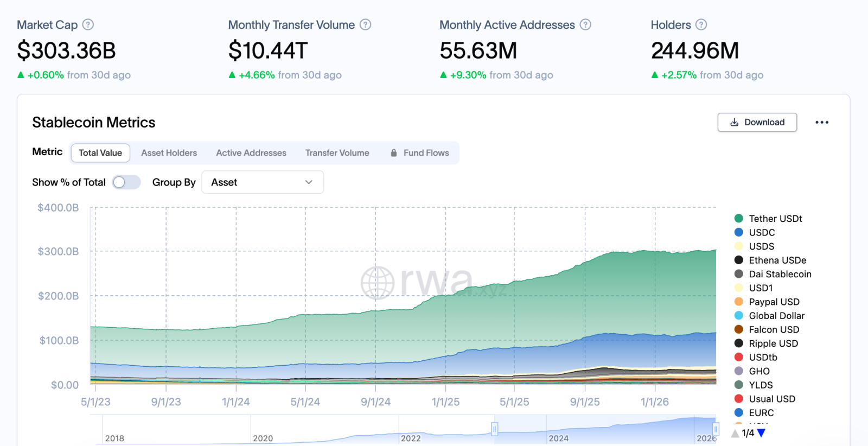Image resolution: width=868 pixels, height=446 pixels.
Task: Select the Asset Holders metric tab
Action: tap(169, 153)
